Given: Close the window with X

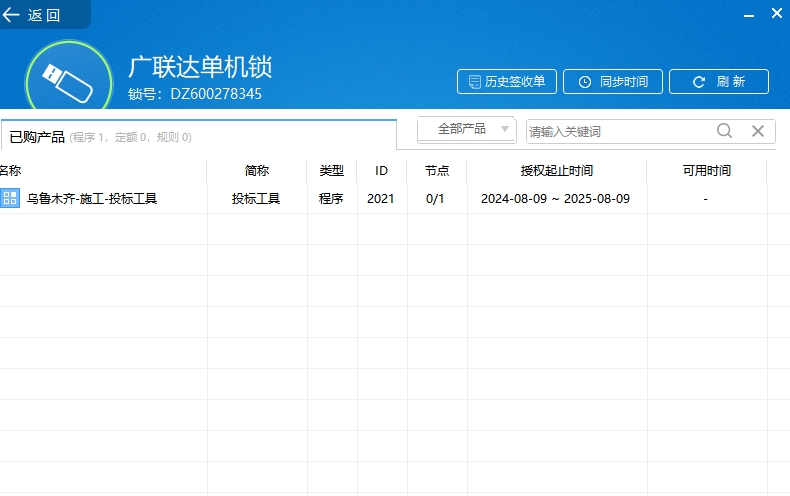Looking at the screenshot, I should (777, 13).
